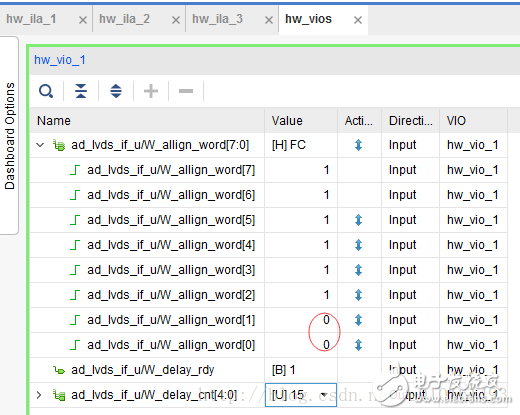Click bus icon of W_allign_word[7:0]
The image size is (520, 415).
coord(59,145)
